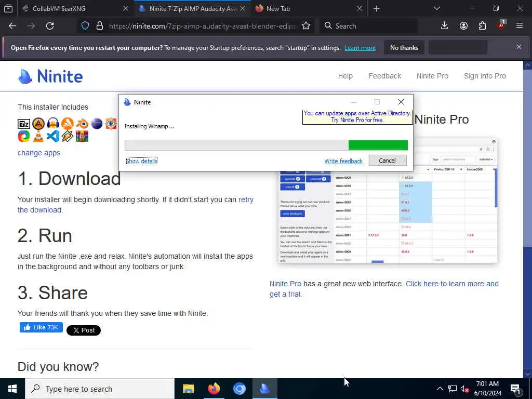Click the Firefox Search box
This screenshot has width=532, height=399.
[368, 26]
